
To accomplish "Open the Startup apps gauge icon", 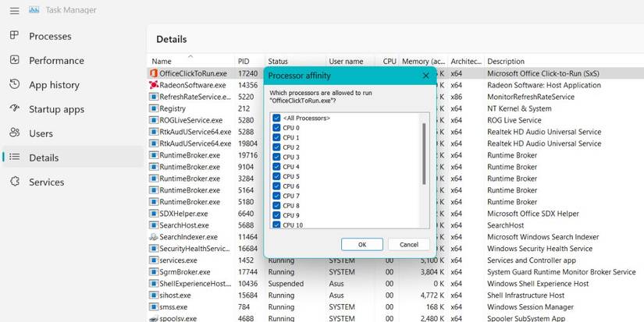I will pyautogui.click(x=14, y=108).
